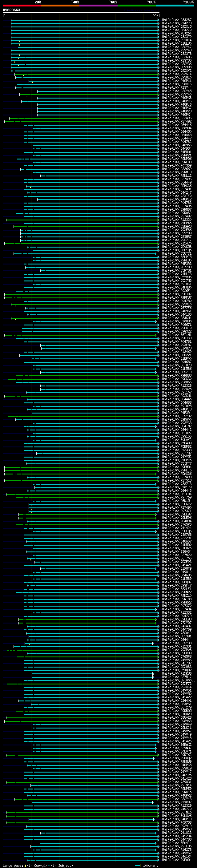197x868 pixels.
Task: Select the UniRef100_P22686 entry
Action: (x=176, y=57)
